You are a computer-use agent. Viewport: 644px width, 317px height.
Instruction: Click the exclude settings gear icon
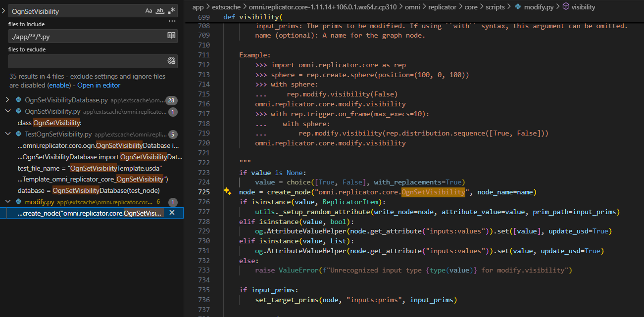(171, 61)
